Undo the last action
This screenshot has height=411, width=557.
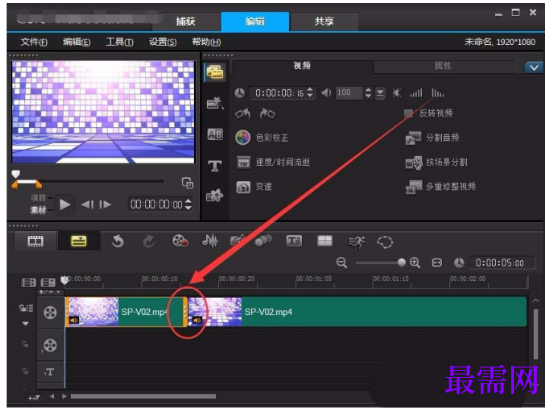118,242
